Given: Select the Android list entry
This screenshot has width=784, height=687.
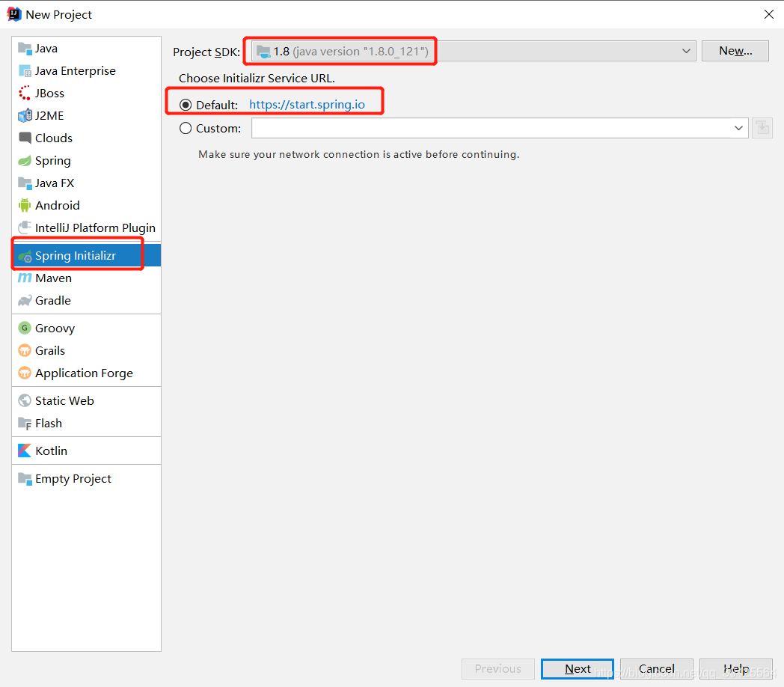Looking at the screenshot, I should click(87, 205).
